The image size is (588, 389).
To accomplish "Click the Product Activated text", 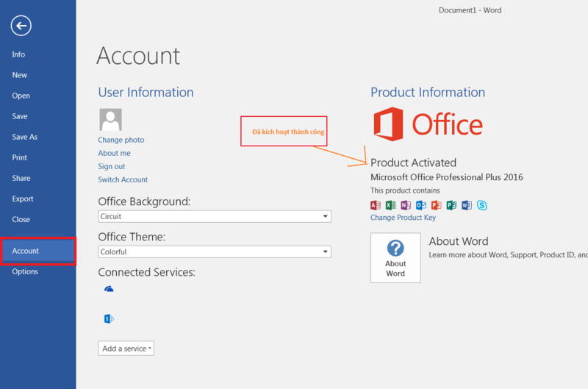I will [413, 163].
